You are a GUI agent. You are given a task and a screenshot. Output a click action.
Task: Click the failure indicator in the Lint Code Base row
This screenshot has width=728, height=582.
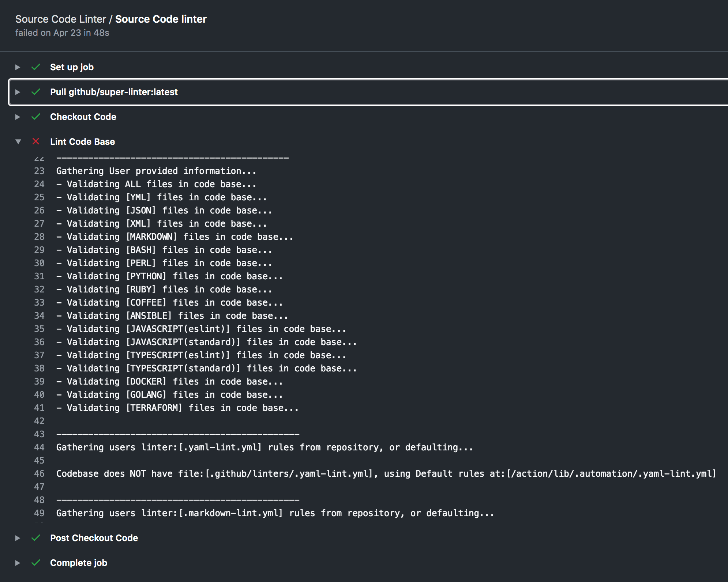tap(36, 141)
